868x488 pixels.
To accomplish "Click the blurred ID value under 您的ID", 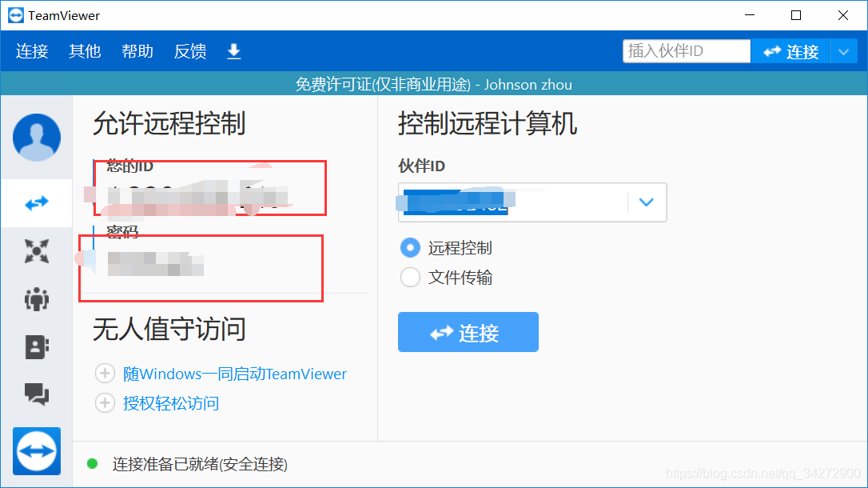I will click(x=197, y=195).
